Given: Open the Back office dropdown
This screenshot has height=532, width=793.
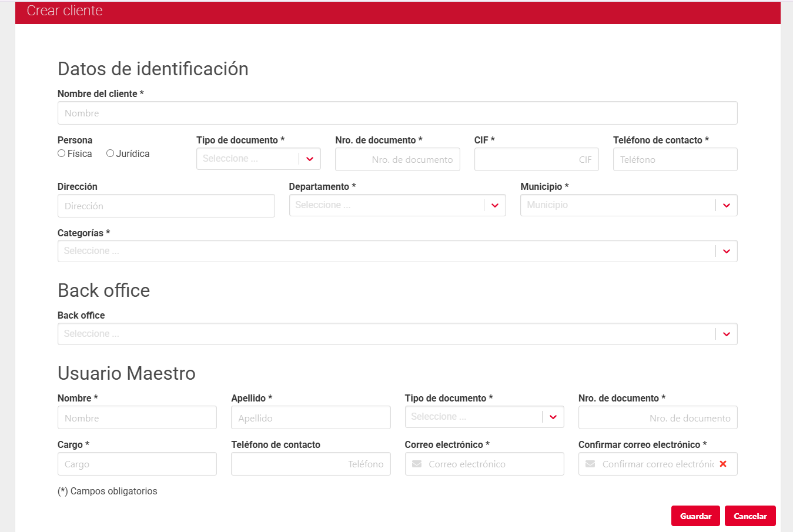Looking at the screenshot, I should (x=726, y=334).
